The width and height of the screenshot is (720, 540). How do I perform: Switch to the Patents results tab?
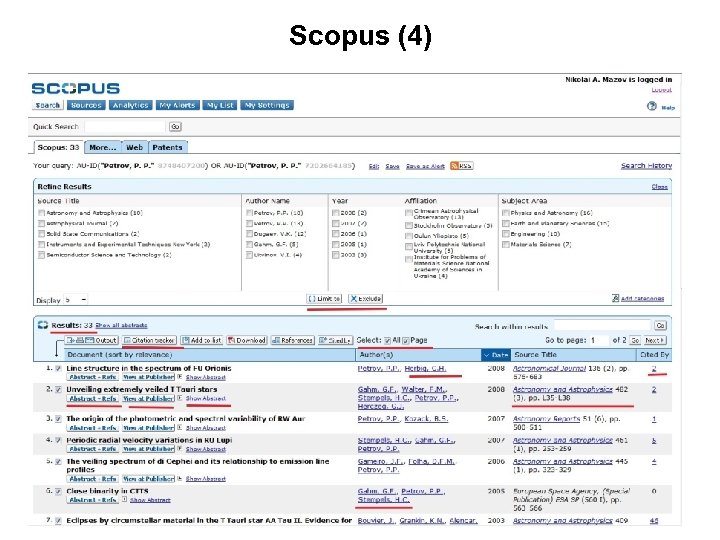tap(168, 147)
